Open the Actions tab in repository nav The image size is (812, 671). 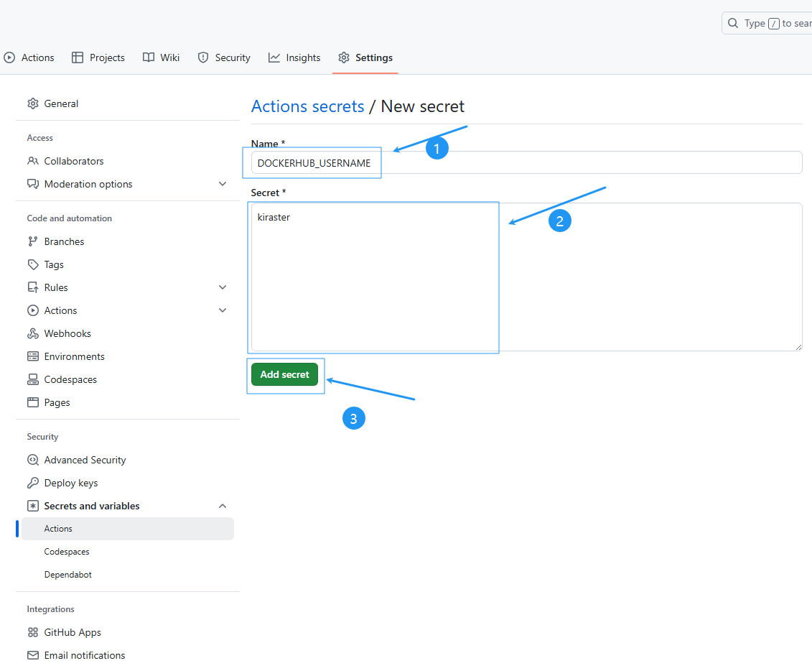[29, 57]
